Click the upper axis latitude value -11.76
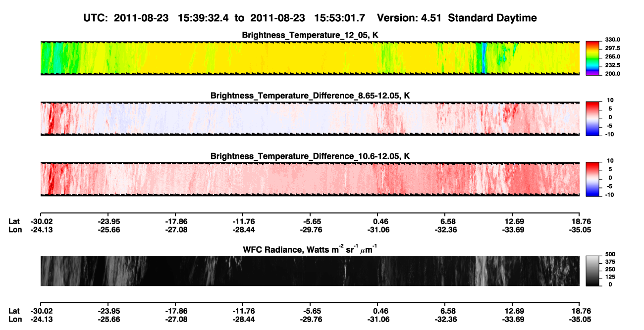644x330 pixels. [243, 221]
